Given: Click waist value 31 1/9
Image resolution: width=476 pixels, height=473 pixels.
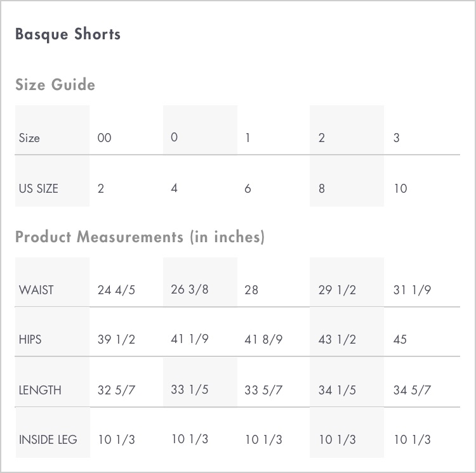Looking at the screenshot, I should 412,290.
